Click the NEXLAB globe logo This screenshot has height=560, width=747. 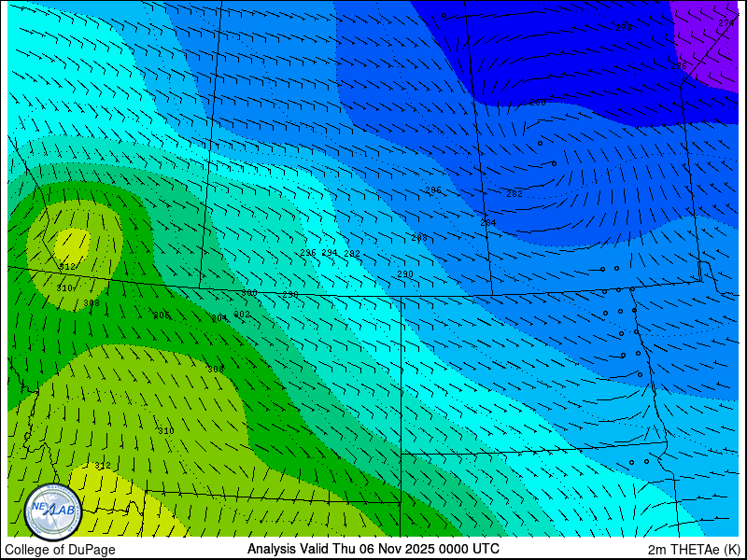point(53,512)
